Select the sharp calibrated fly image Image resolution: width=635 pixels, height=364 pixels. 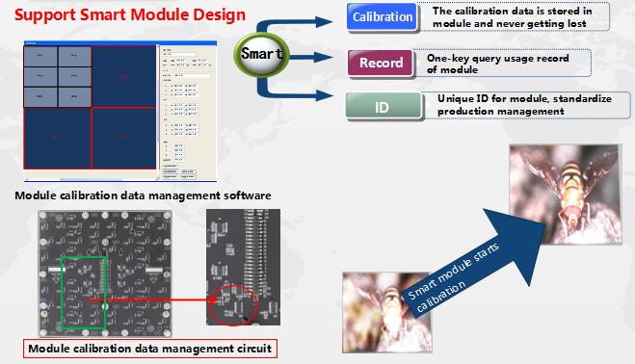pos(566,195)
